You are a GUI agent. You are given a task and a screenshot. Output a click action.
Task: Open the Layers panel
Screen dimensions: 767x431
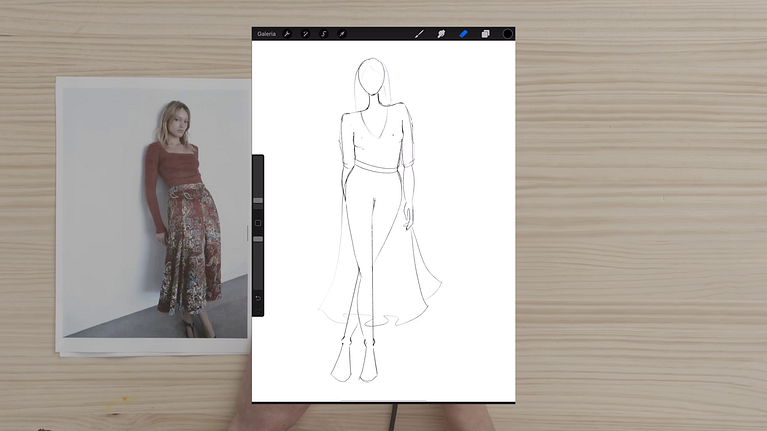pyautogui.click(x=485, y=34)
